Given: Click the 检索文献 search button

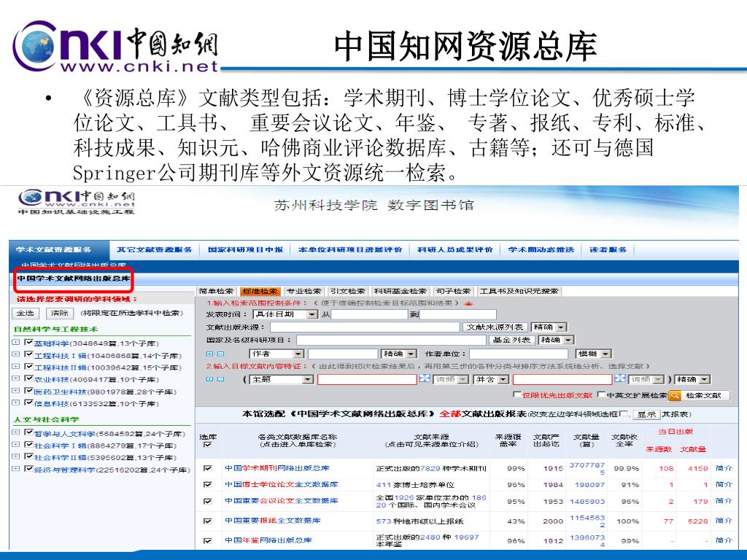Looking at the screenshot, I should (x=699, y=395).
